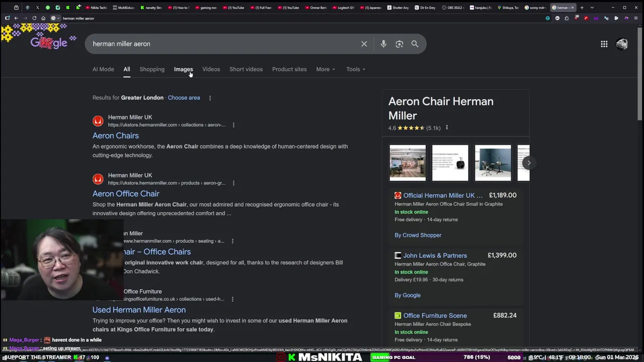The width and height of the screenshot is (644, 362).
Task: Open Office Furniture Scene offer
Action: (435, 316)
